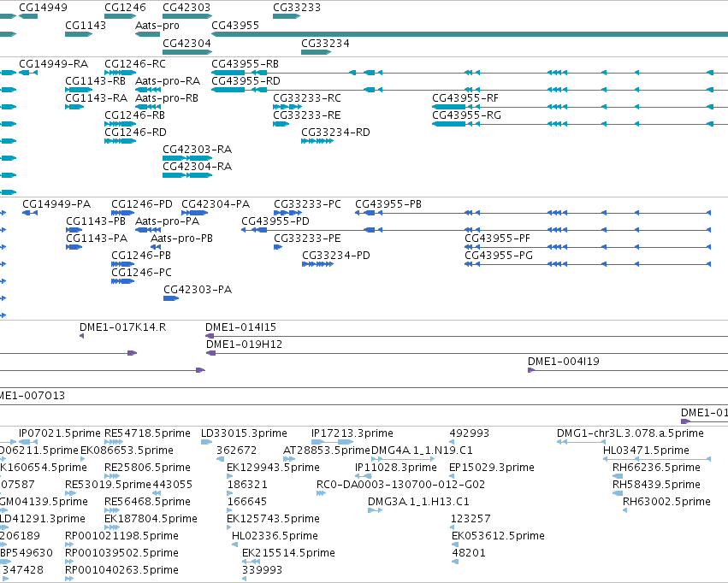Select the CG1143 gene label

(x=86, y=25)
